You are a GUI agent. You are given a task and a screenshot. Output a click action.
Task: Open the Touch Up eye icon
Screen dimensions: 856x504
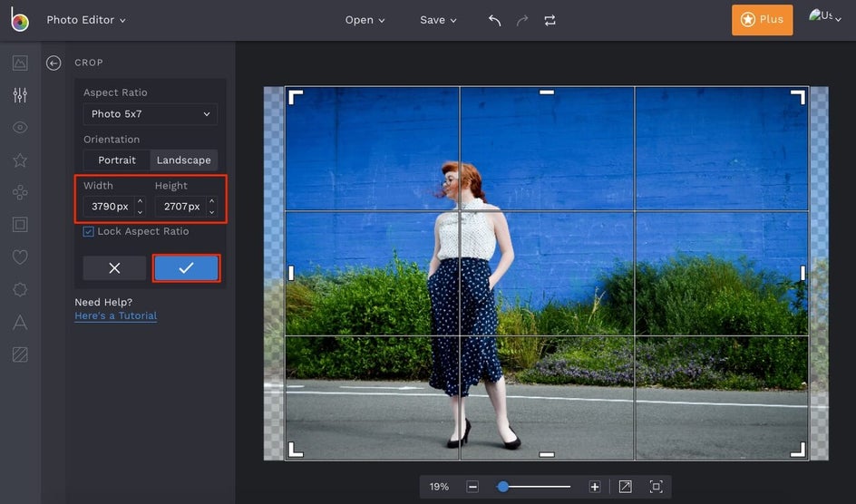[20, 128]
